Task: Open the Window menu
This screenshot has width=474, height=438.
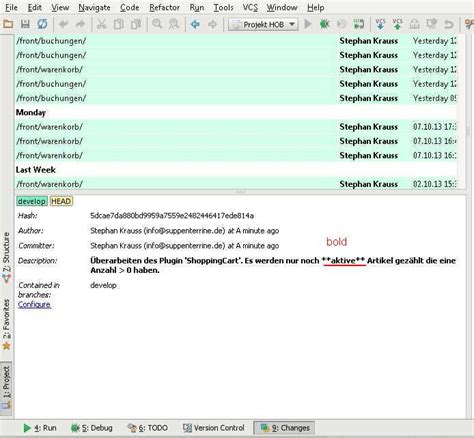Action: [282, 7]
